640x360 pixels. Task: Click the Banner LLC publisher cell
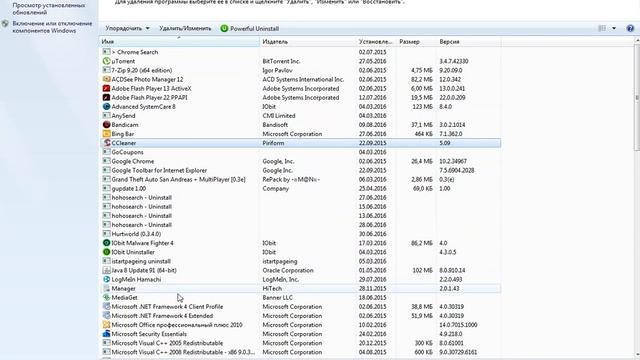click(x=278, y=298)
